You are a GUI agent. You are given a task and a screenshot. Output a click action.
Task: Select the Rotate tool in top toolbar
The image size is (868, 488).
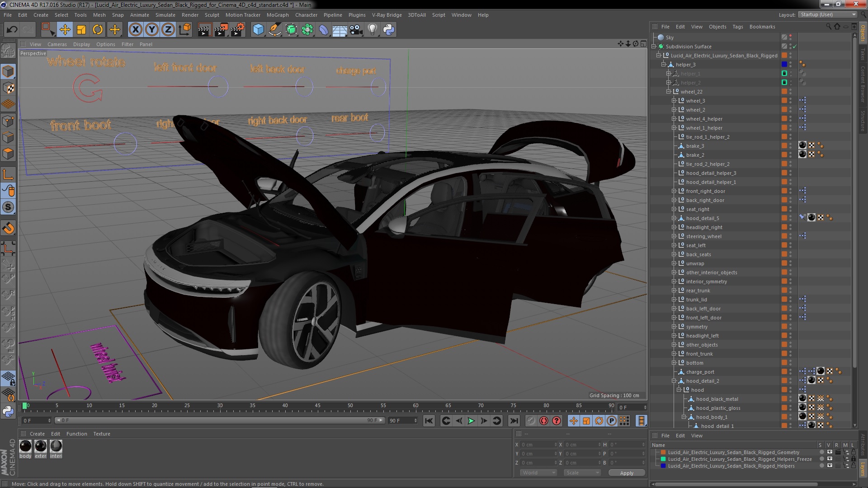click(x=98, y=30)
